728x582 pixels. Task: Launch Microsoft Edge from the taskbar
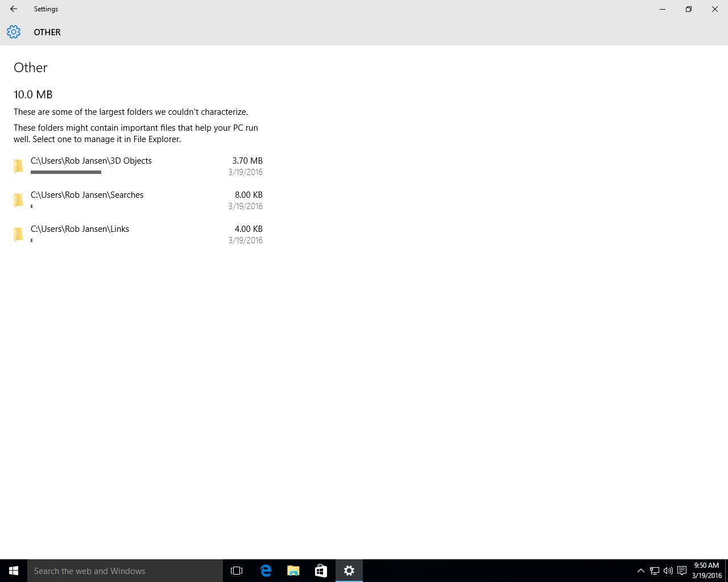click(266, 571)
